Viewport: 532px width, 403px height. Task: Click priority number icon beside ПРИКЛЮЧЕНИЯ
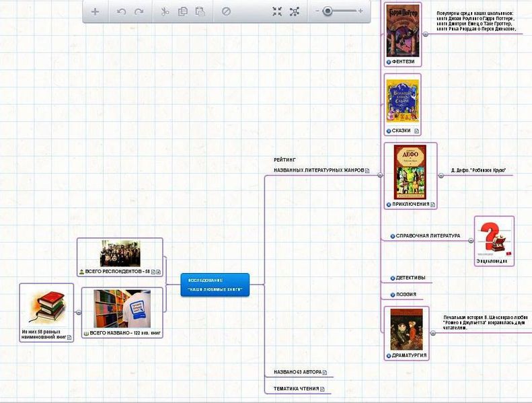point(389,205)
